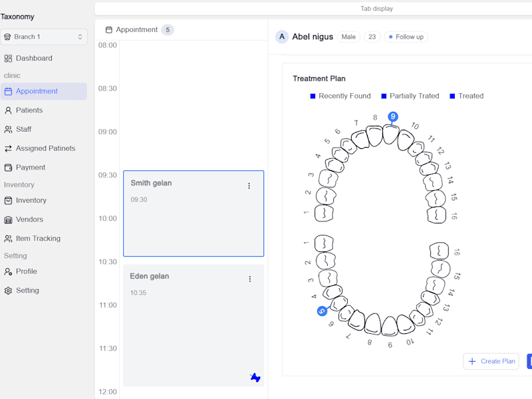This screenshot has width=532, height=399.
Task: Click the blue pin icon on Eden gelan card
Action: click(x=255, y=377)
